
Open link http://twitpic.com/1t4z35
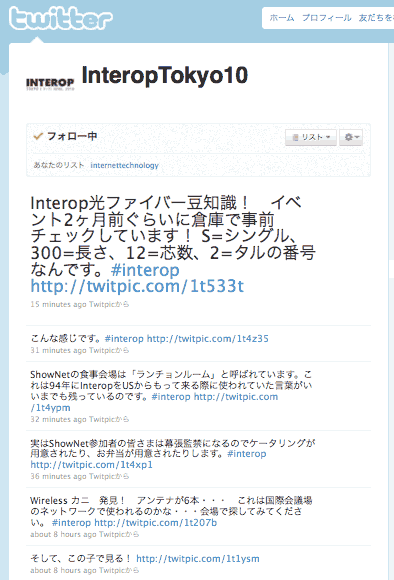pyautogui.click(x=208, y=338)
